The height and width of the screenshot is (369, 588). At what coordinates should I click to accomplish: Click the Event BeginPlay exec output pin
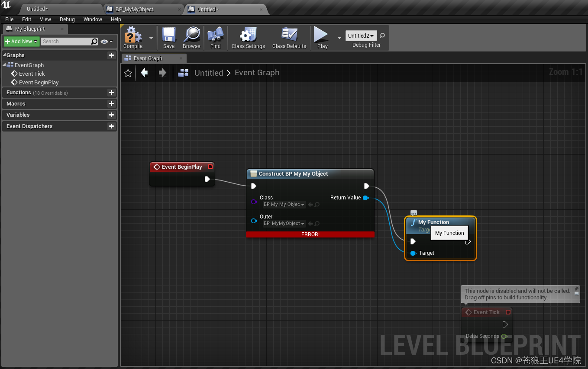tap(207, 179)
